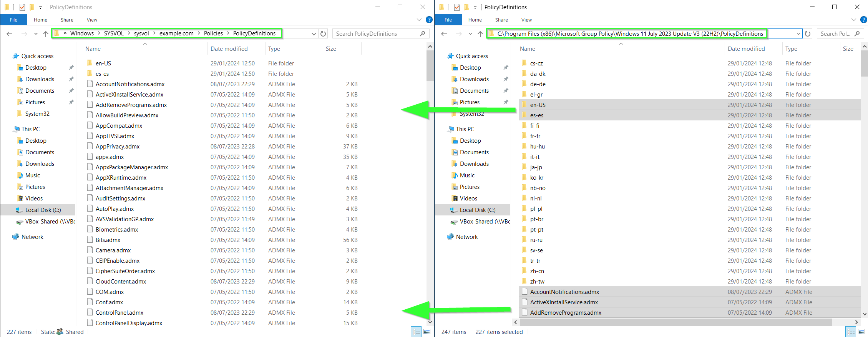Select the fr-fr folder in right window
This screenshot has width=868, height=337.
click(x=535, y=136)
